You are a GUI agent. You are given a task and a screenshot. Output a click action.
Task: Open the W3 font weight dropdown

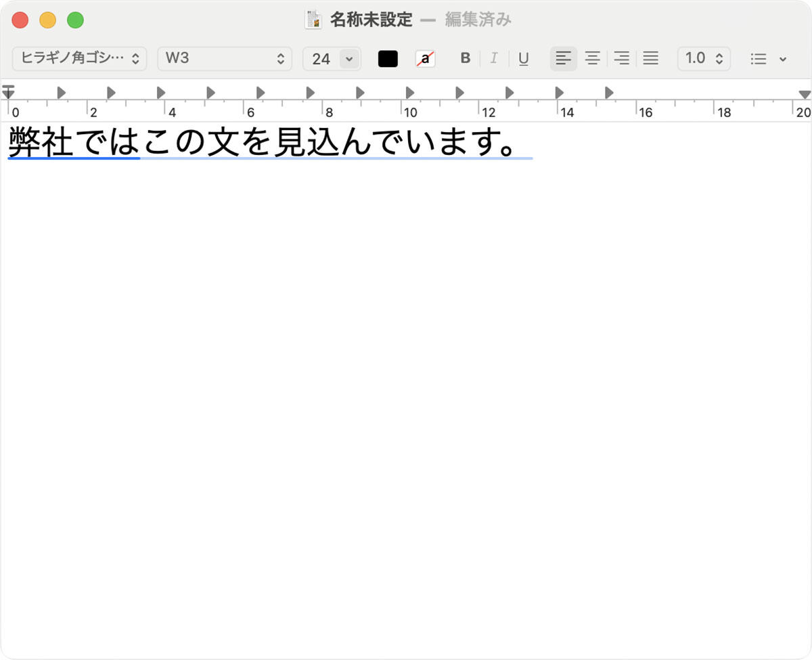click(225, 58)
